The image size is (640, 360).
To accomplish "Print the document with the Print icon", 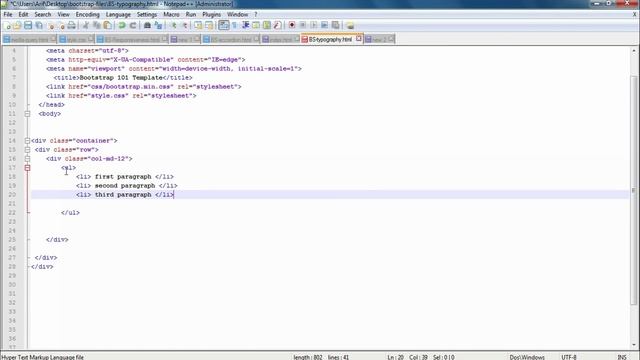I will coord(71,25).
